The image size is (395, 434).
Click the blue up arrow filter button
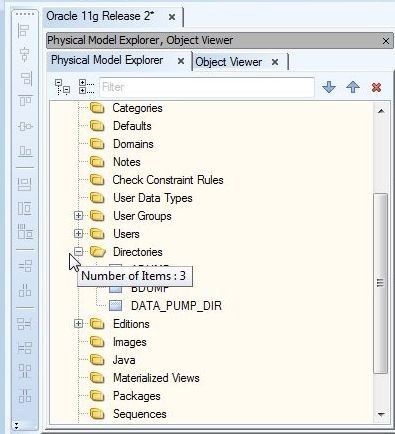pyautogui.click(x=353, y=87)
